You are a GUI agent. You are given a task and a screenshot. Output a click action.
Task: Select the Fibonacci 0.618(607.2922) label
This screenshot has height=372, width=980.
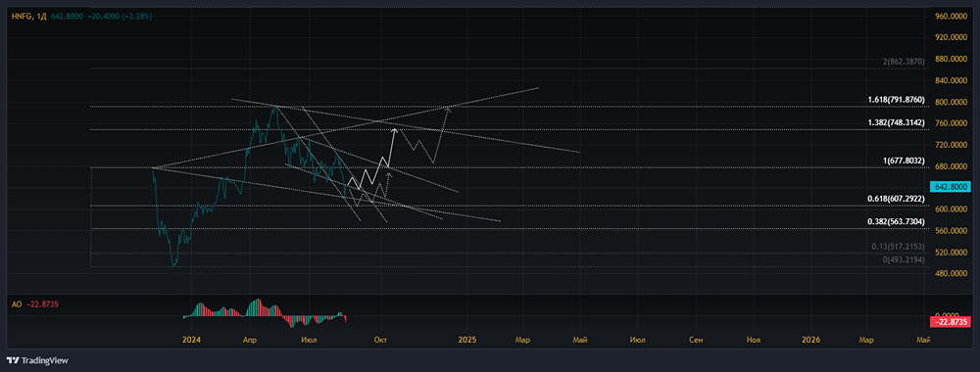pyautogui.click(x=897, y=199)
